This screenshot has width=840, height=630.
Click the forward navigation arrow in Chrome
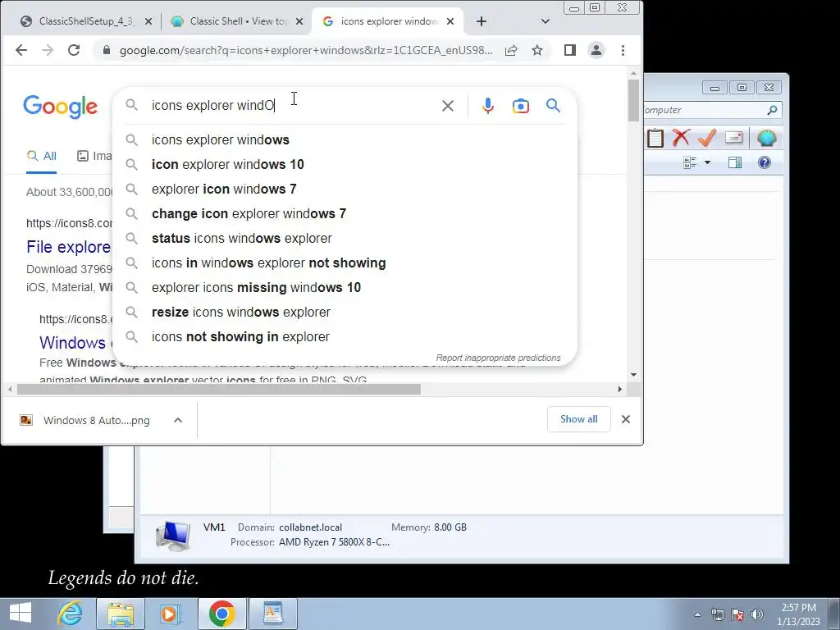point(48,50)
